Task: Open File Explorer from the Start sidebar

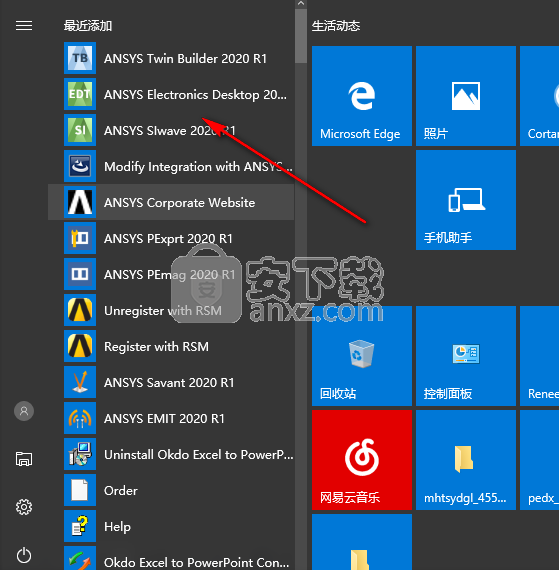Action: click(24, 459)
